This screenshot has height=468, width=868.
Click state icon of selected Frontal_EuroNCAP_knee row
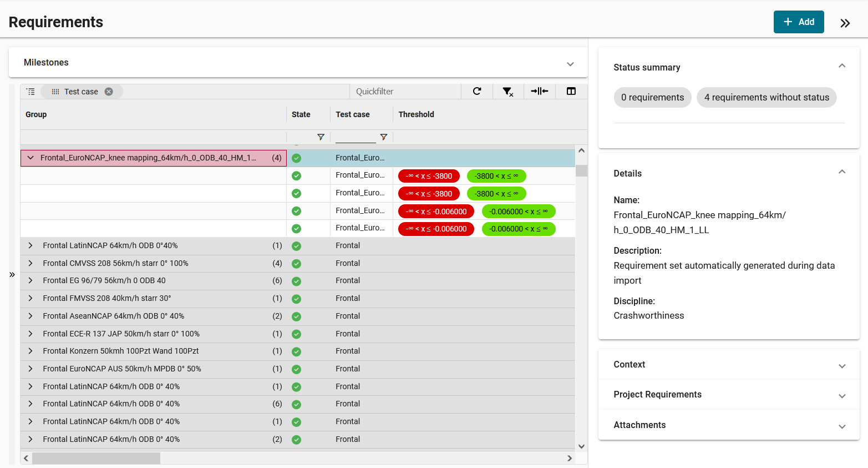[x=296, y=158]
